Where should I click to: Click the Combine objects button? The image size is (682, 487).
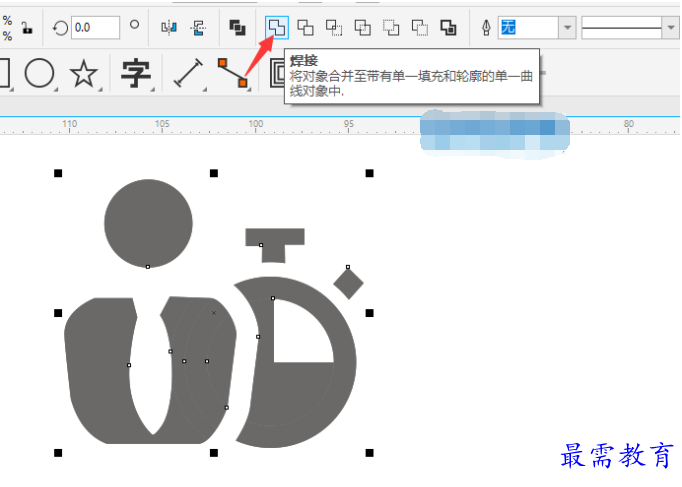click(x=237, y=28)
